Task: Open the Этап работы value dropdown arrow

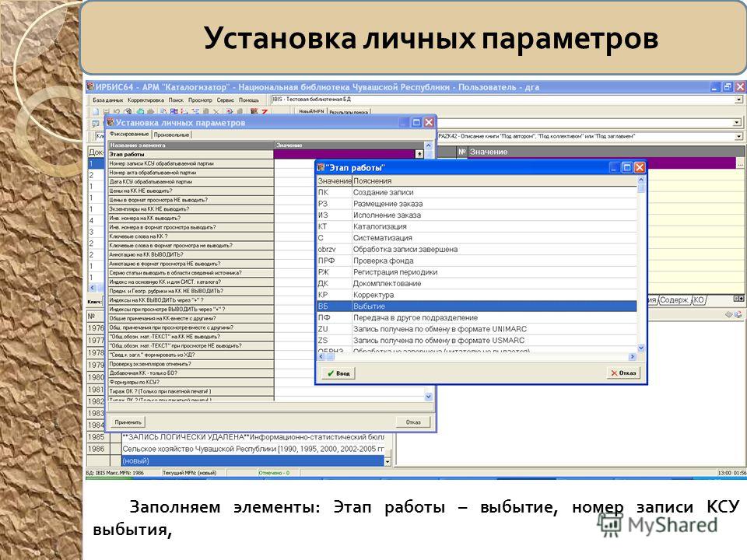Action: [419, 154]
